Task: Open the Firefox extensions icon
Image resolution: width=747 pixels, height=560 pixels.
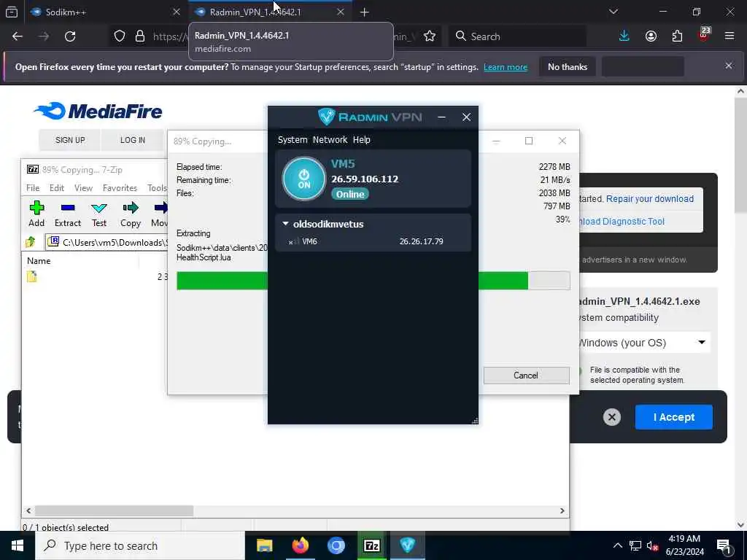Action: pos(677,36)
